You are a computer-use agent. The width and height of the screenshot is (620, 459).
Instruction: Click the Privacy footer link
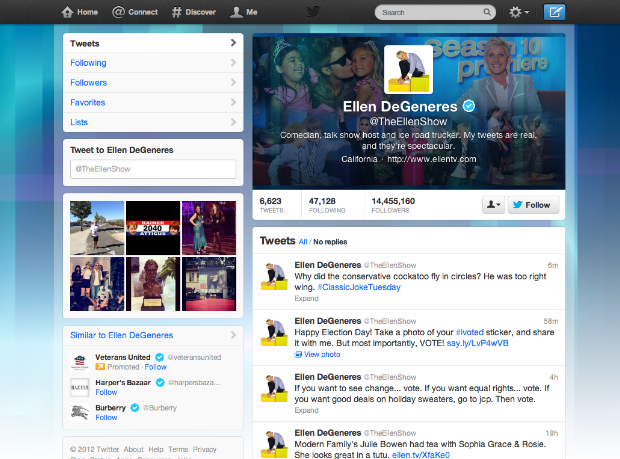[x=204, y=449]
